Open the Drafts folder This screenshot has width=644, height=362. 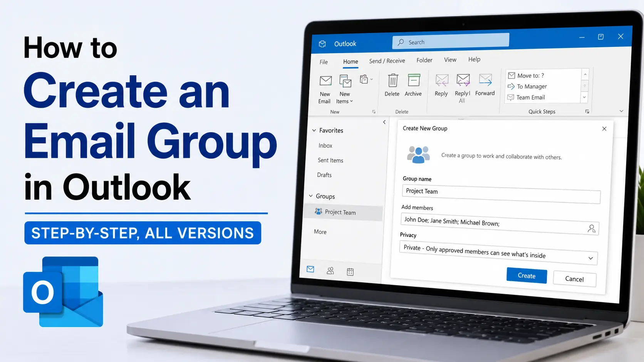point(324,175)
